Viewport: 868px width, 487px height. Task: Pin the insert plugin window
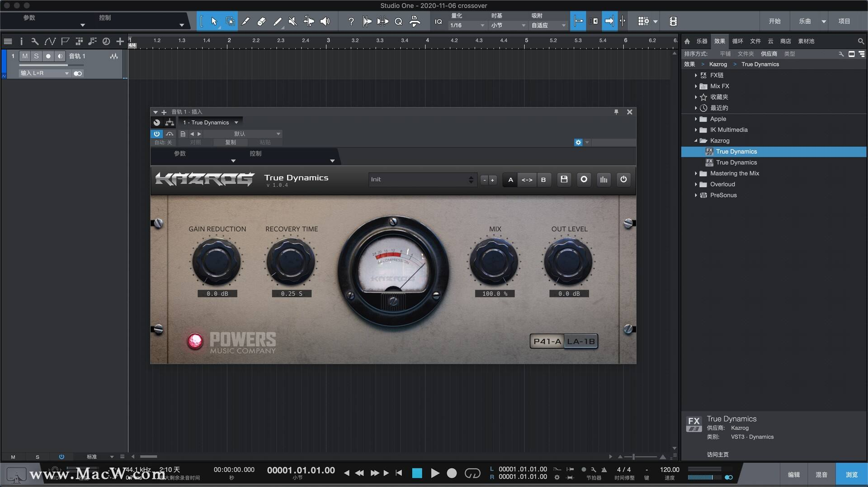pos(616,112)
